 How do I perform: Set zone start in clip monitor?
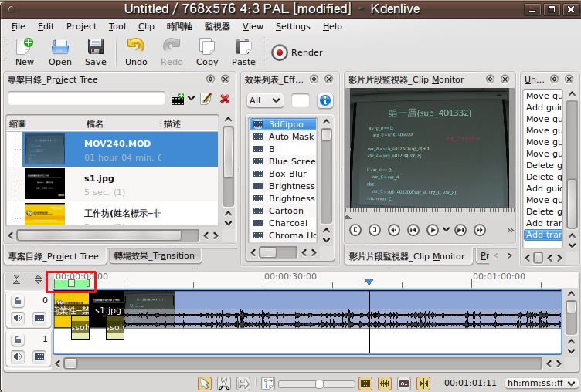(355, 230)
